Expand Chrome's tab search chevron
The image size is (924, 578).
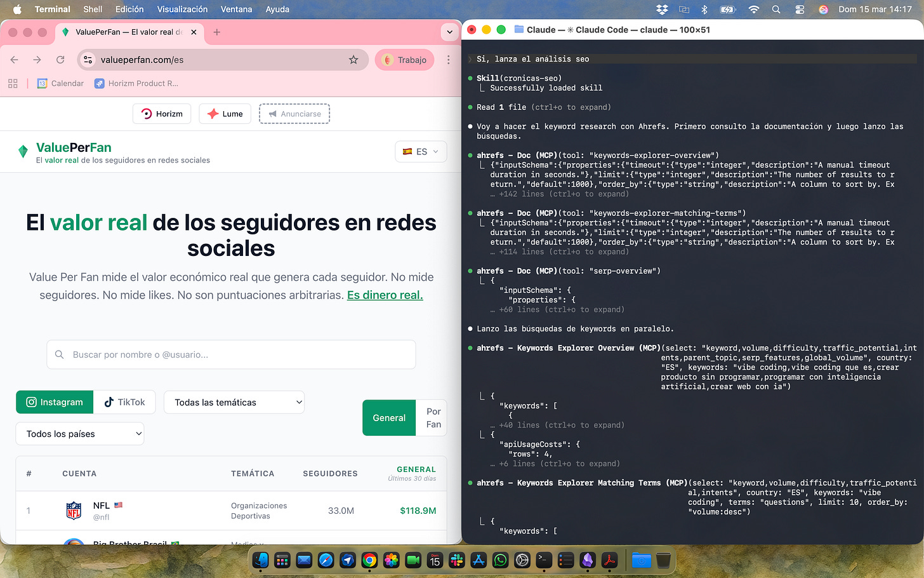click(x=449, y=32)
